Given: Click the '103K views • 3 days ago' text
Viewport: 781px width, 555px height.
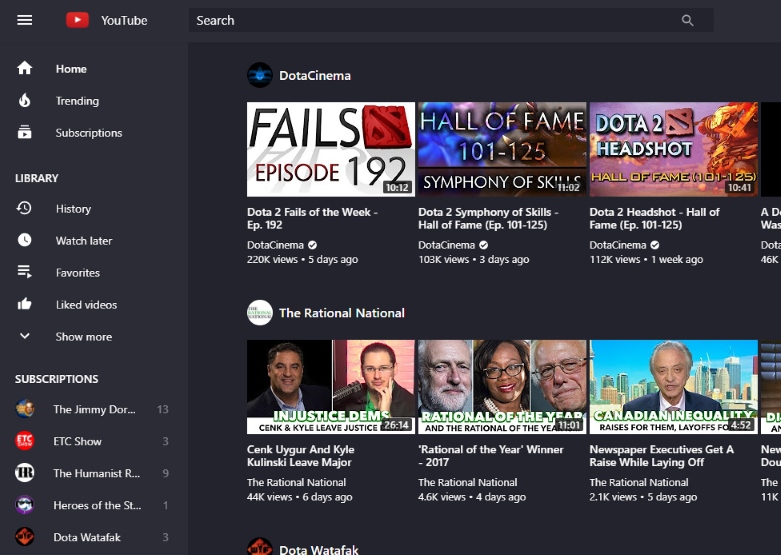Looking at the screenshot, I should tap(474, 259).
